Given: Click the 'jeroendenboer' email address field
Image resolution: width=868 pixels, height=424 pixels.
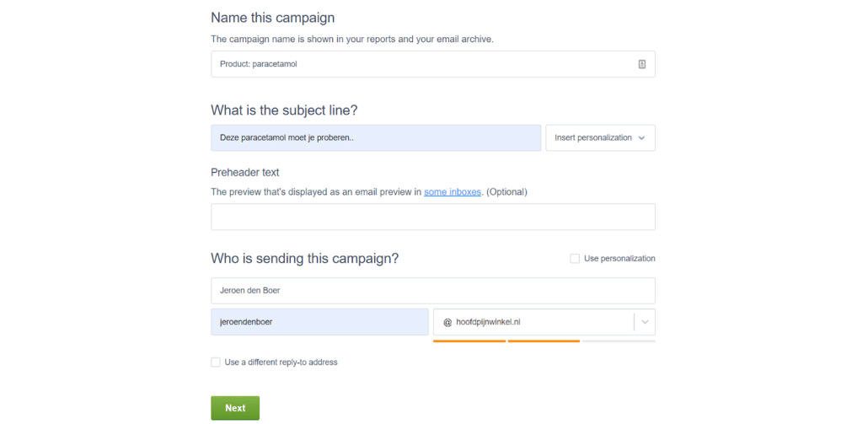Looking at the screenshot, I should (319, 322).
